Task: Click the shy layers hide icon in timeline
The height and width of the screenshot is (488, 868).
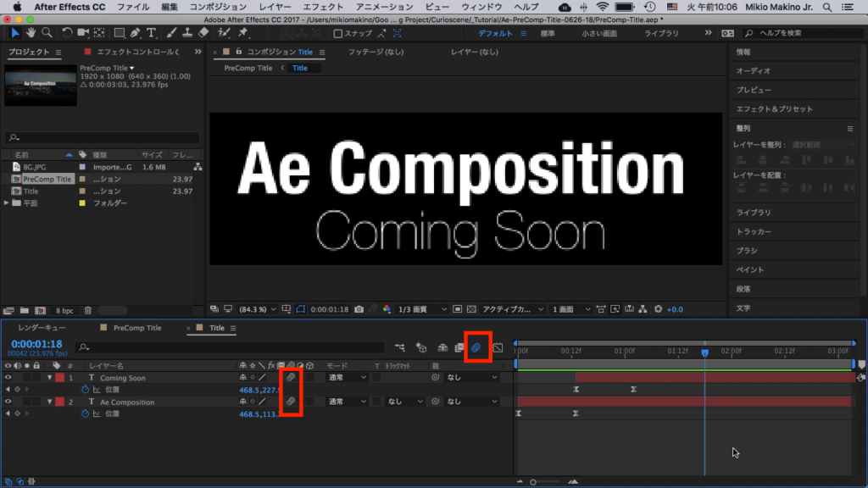Action: (442, 347)
